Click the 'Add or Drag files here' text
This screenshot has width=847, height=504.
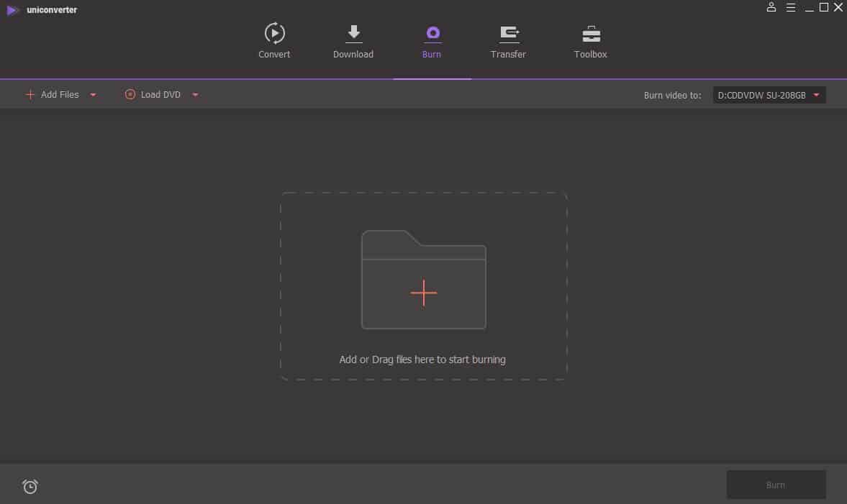422,359
